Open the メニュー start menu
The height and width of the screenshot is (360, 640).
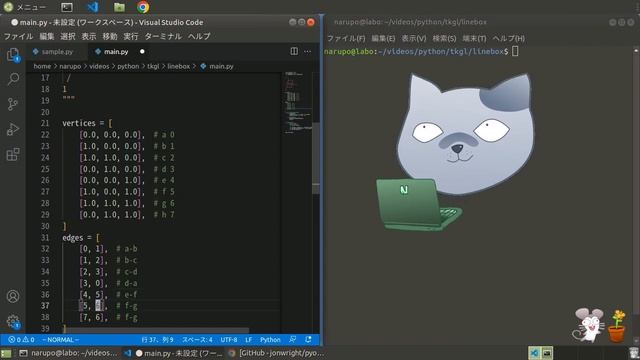[x=24, y=7]
